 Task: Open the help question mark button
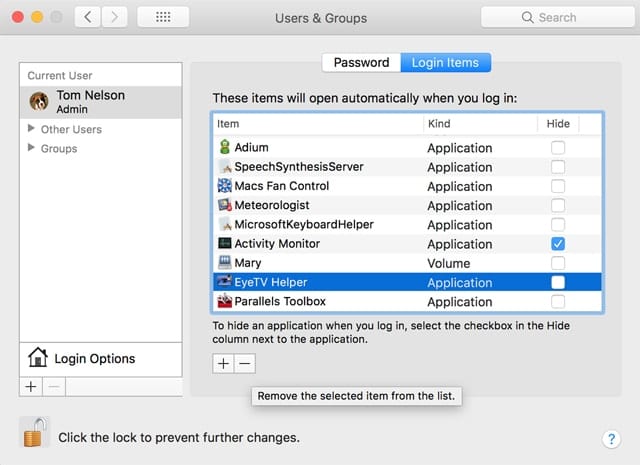(613, 439)
